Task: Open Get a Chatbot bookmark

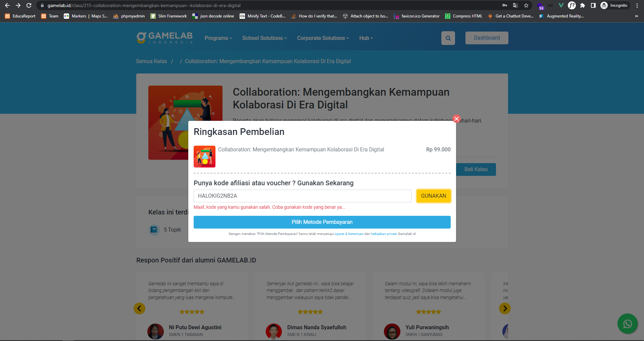Action: 510,16
